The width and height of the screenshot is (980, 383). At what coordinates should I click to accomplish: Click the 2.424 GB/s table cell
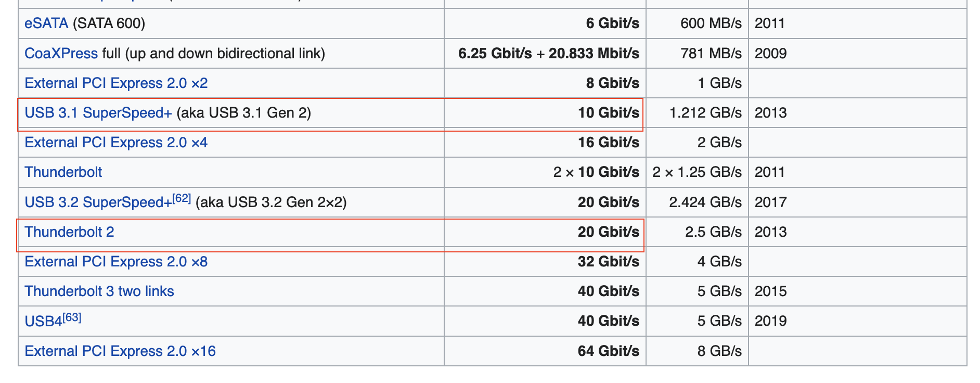pyautogui.click(x=697, y=202)
